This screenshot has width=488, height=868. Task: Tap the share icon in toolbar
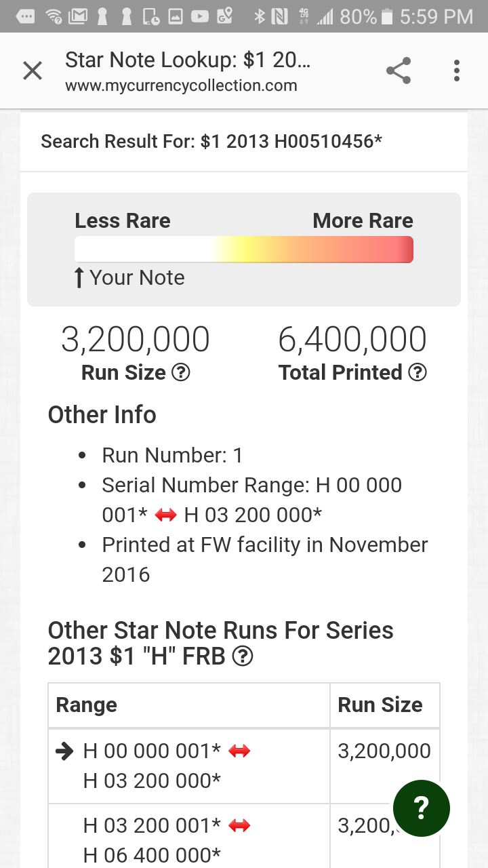(398, 71)
